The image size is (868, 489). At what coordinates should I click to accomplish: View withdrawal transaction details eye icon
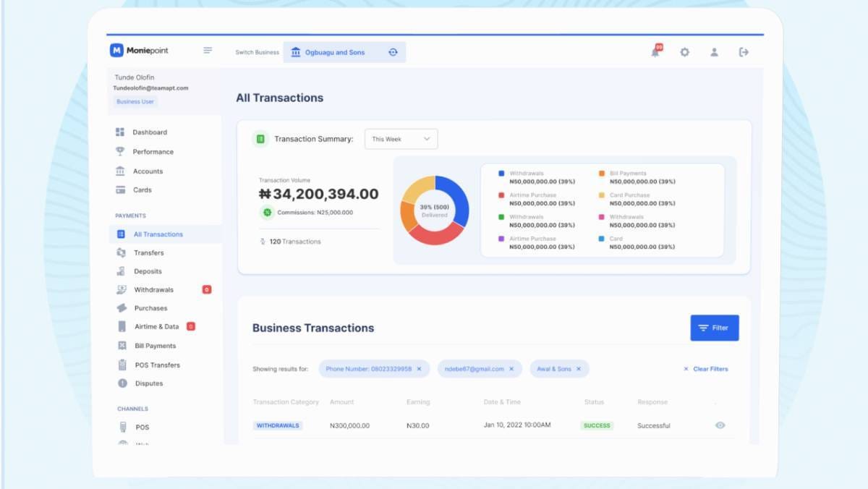[x=720, y=425]
